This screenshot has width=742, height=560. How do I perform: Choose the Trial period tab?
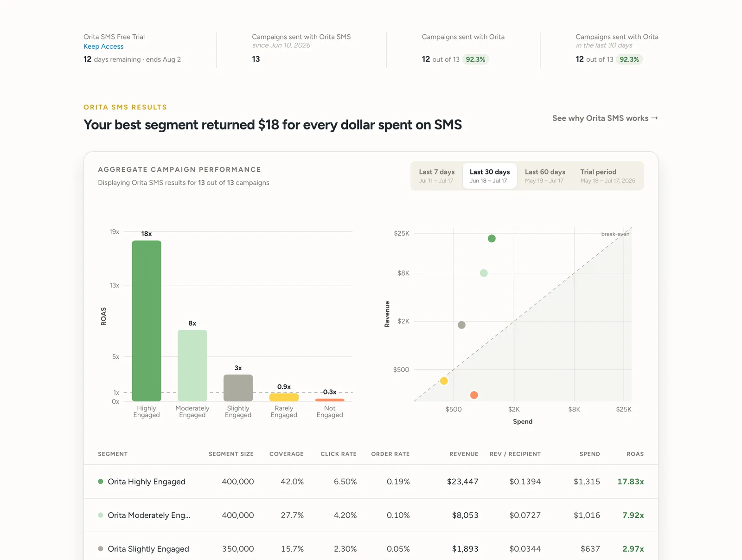pos(608,176)
